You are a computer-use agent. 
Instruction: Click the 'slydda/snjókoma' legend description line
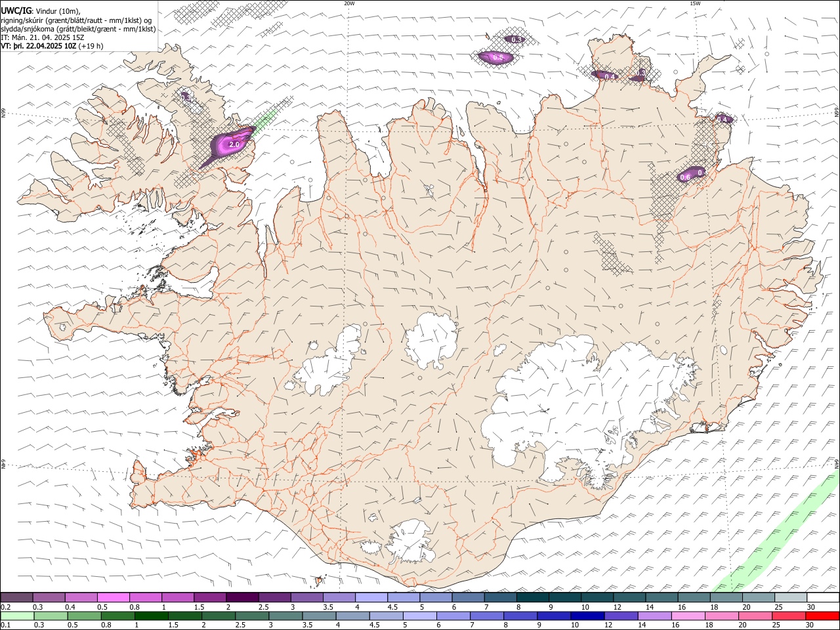[78, 29]
